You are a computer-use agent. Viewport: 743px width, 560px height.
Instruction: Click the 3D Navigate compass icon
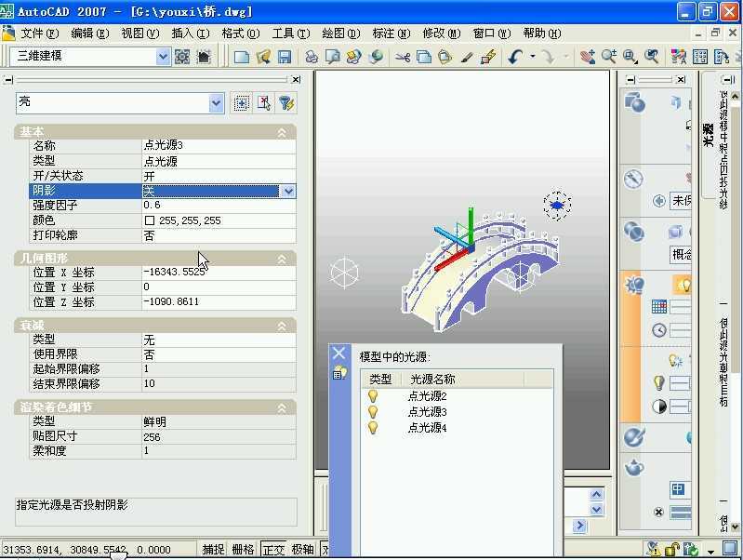point(633,180)
